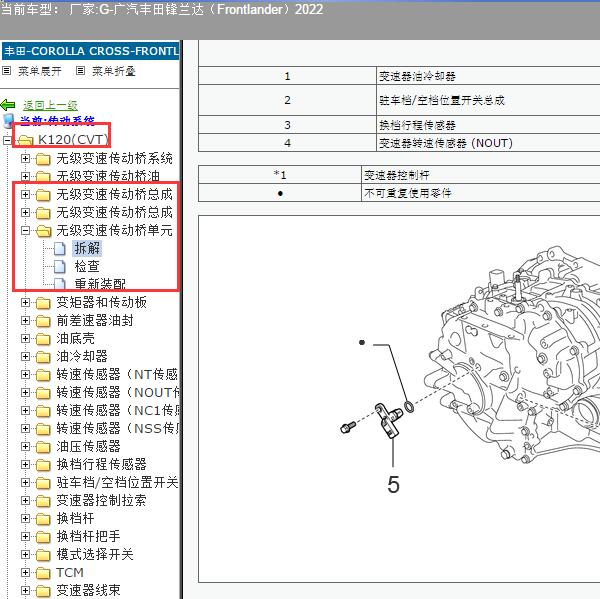Open the 返回上一级 link
The width and height of the screenshot is (600, 599).
tap(50, 105)
